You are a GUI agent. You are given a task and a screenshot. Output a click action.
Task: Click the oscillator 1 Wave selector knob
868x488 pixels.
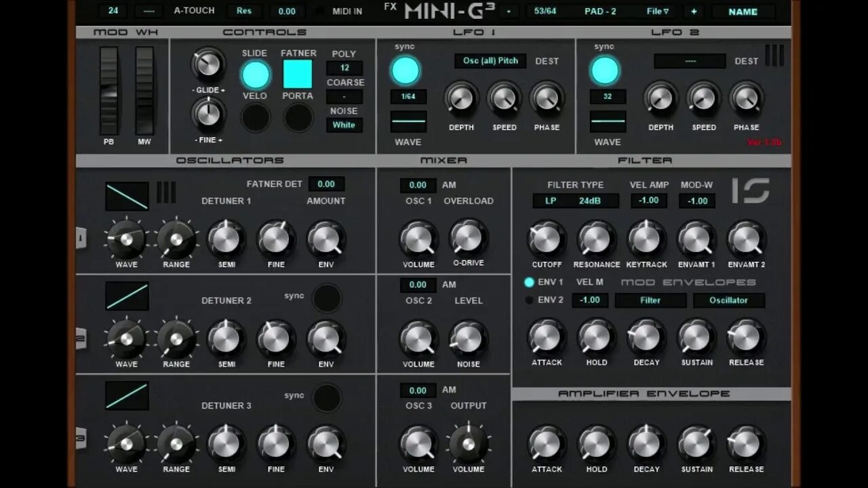[x=126, y=239]
